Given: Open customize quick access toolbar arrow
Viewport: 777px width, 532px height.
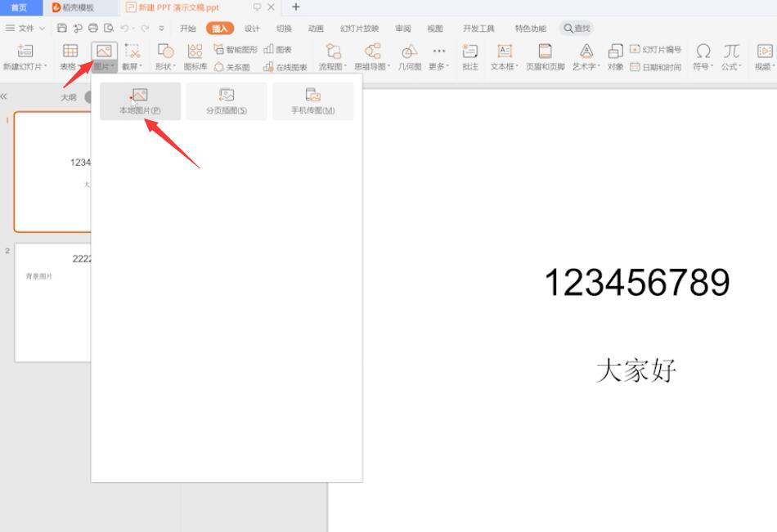Looking at the screenshot, I should [x=161, y=29].
